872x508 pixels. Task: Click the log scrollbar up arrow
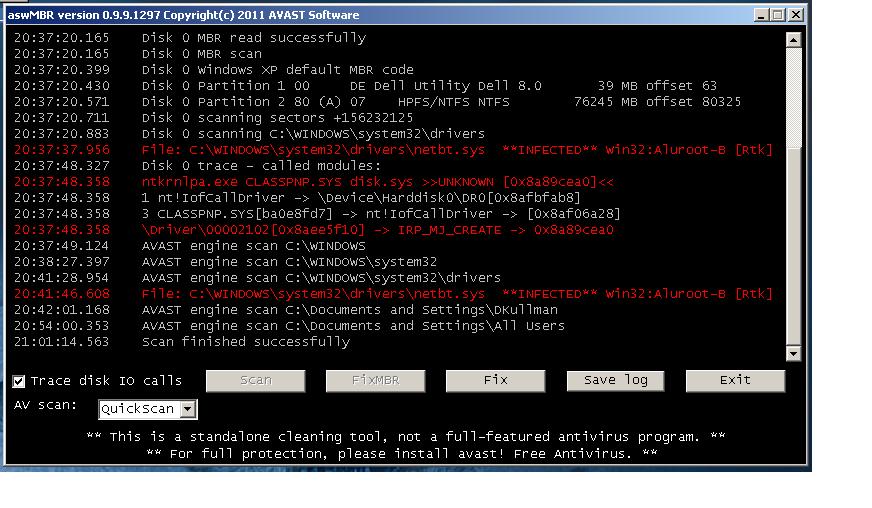pos(794,40)
